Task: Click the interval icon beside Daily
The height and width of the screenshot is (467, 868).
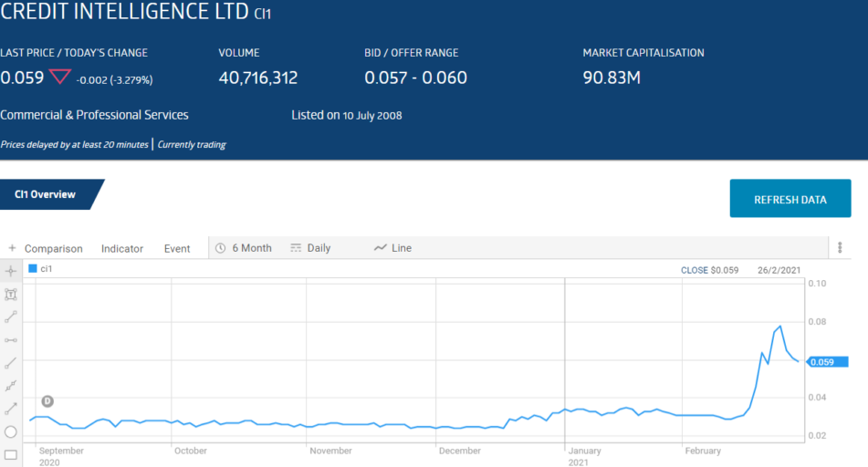Action: (296, 248)
